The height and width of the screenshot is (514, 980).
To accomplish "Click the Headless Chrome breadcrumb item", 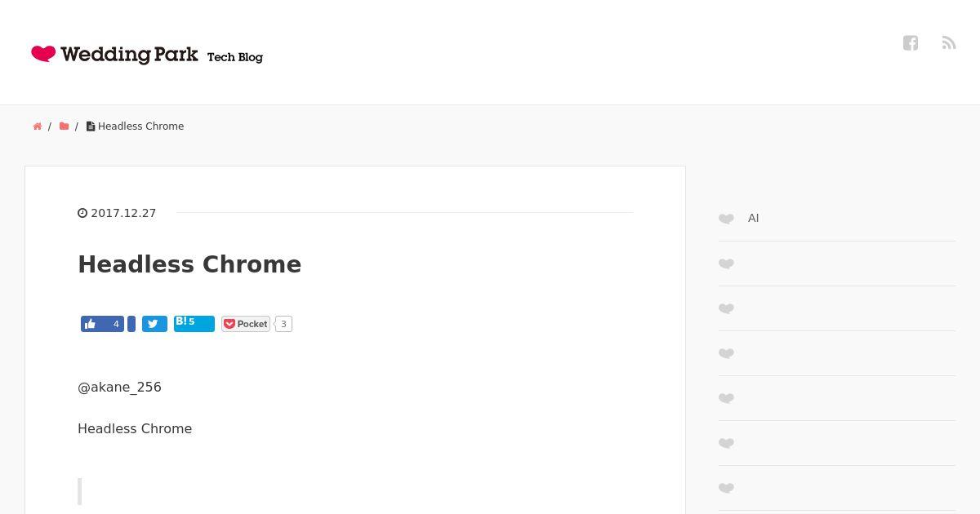I will pyautogui.click(x=140, y=126).
